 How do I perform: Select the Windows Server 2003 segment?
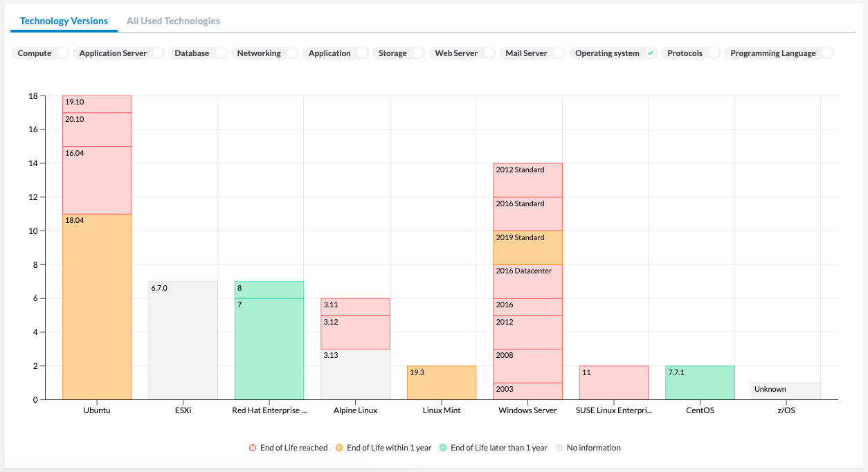pos(527,391)
